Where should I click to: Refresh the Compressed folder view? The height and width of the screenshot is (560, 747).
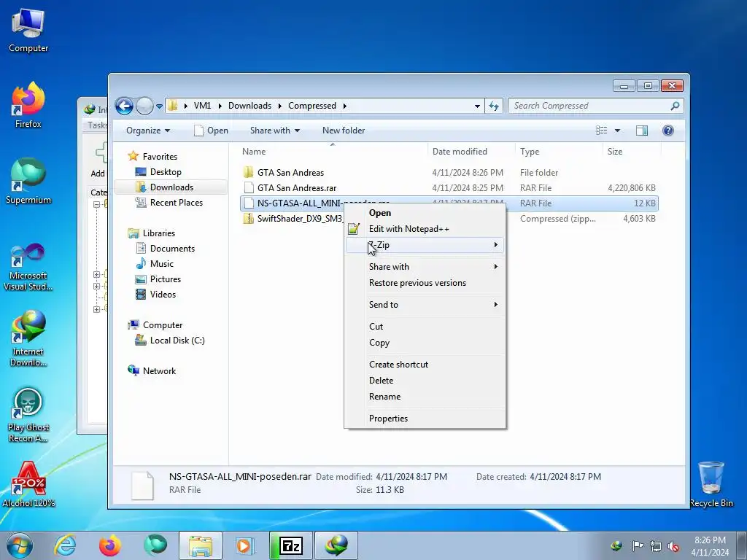(x=494, y=106)
